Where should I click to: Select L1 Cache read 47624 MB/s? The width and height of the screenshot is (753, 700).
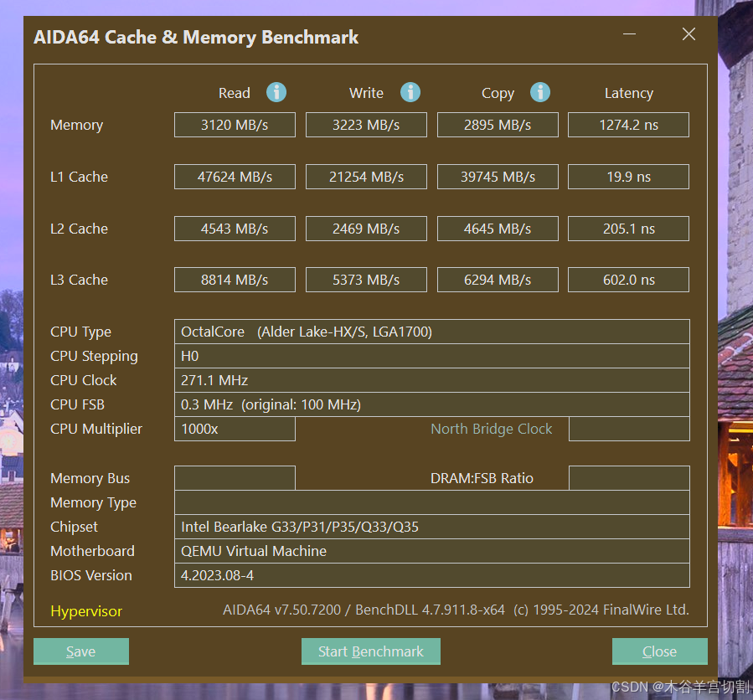(235, 177)
